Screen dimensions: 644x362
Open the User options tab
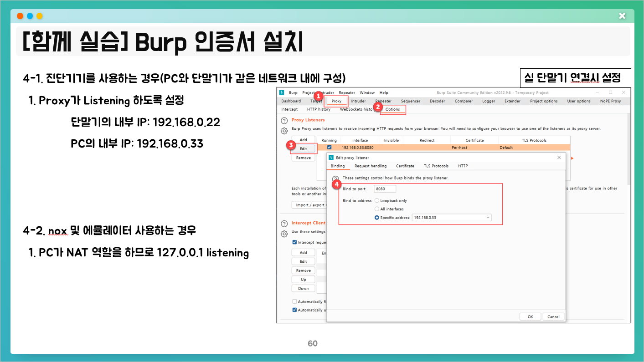point(579,101)
